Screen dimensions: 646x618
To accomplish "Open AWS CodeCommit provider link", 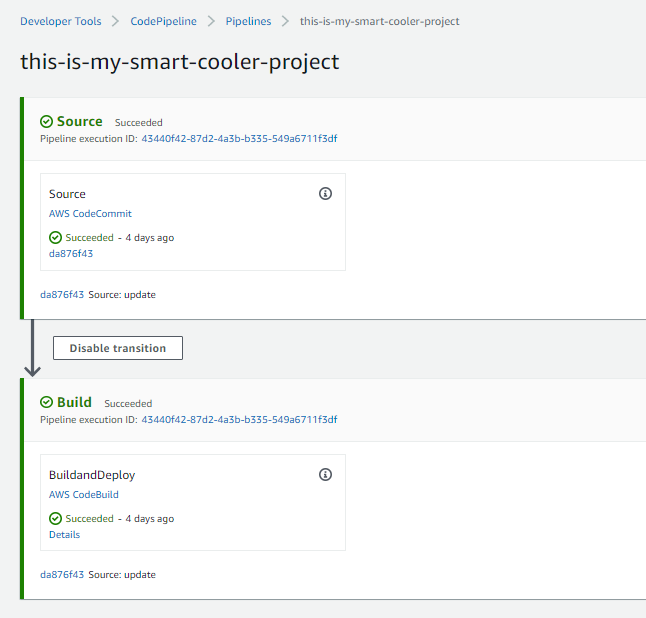I will coord(90,213).
